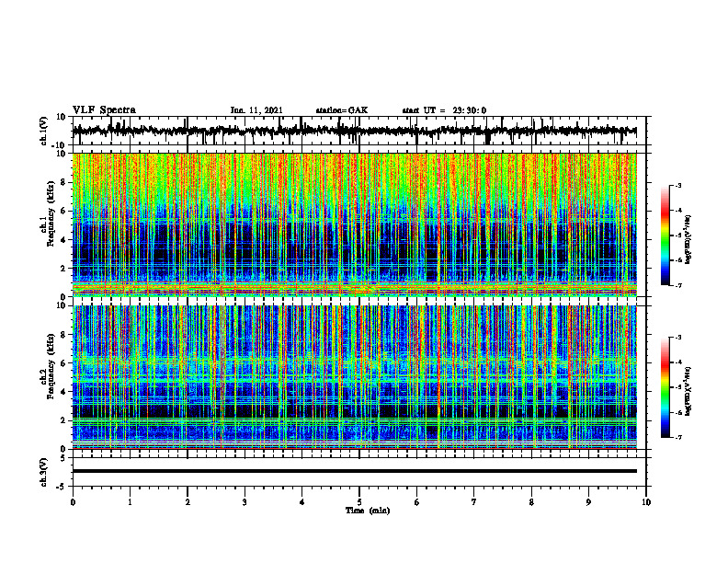Click the flat black ch.3 voltage trace
Viewport: 728px width, 563px height.
pyautogui.click(x=355, y=471)
